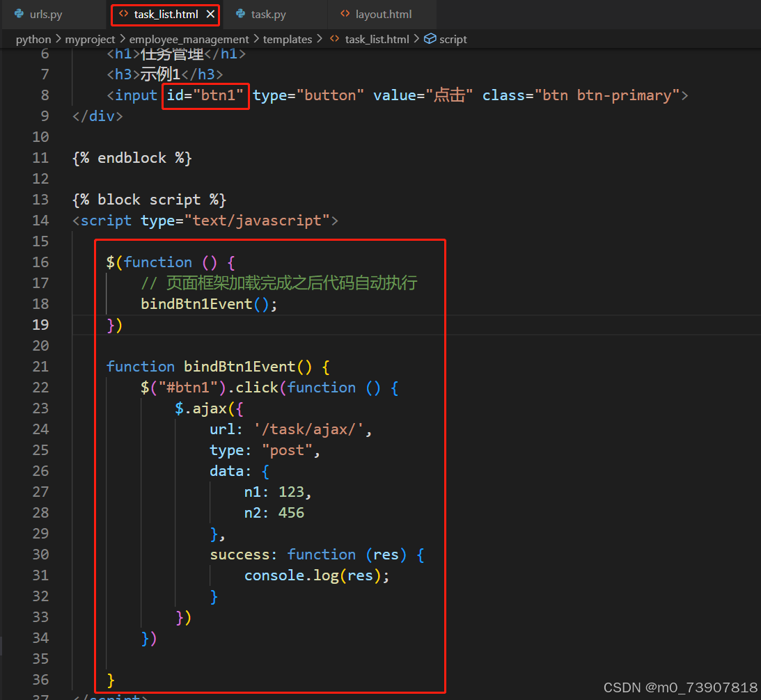Open the myproject breadcrumb dropdown

point(91,39)
